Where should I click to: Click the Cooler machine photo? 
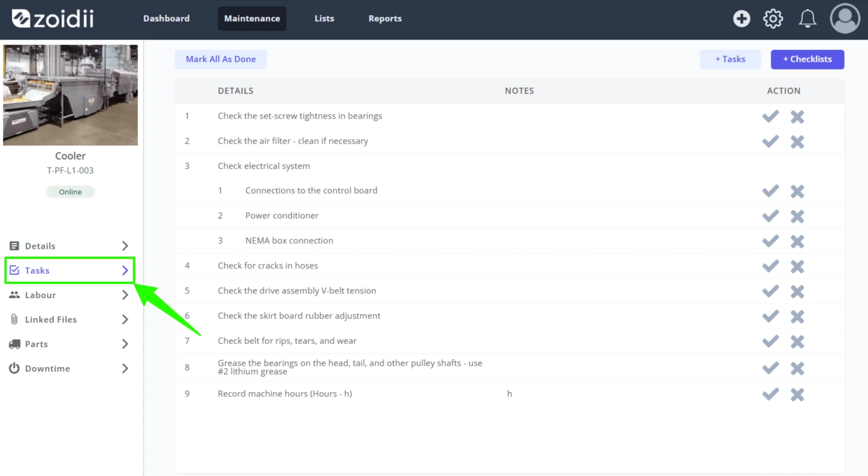pyautogui.click(x=70, y=95)
